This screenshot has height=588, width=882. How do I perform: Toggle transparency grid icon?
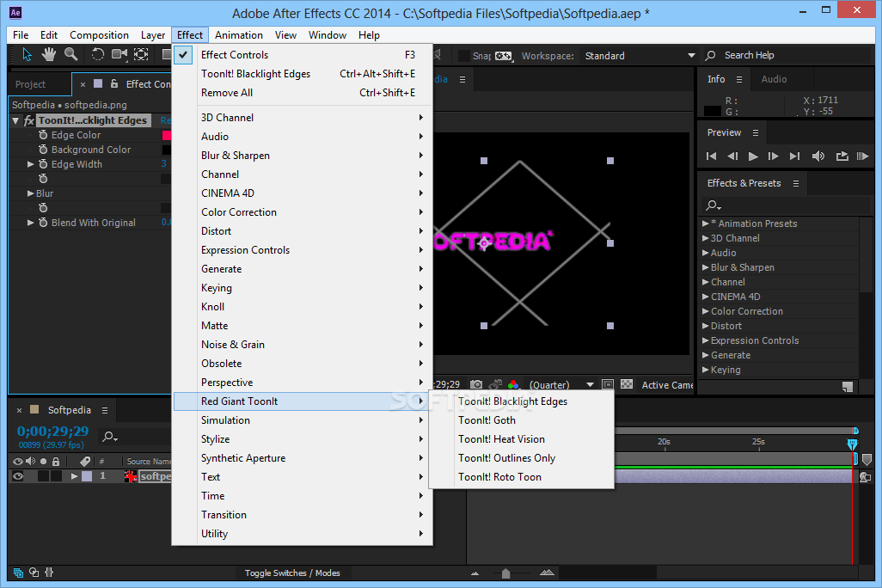(627, 384)
